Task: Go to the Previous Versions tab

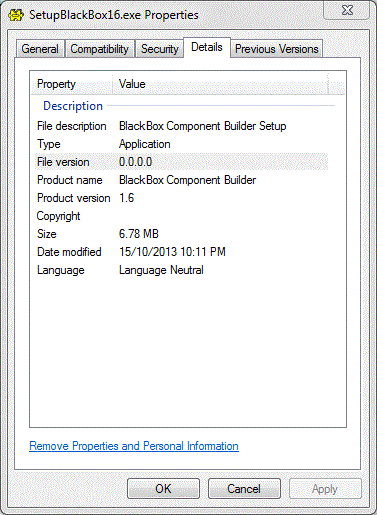Action: [277, 49]
